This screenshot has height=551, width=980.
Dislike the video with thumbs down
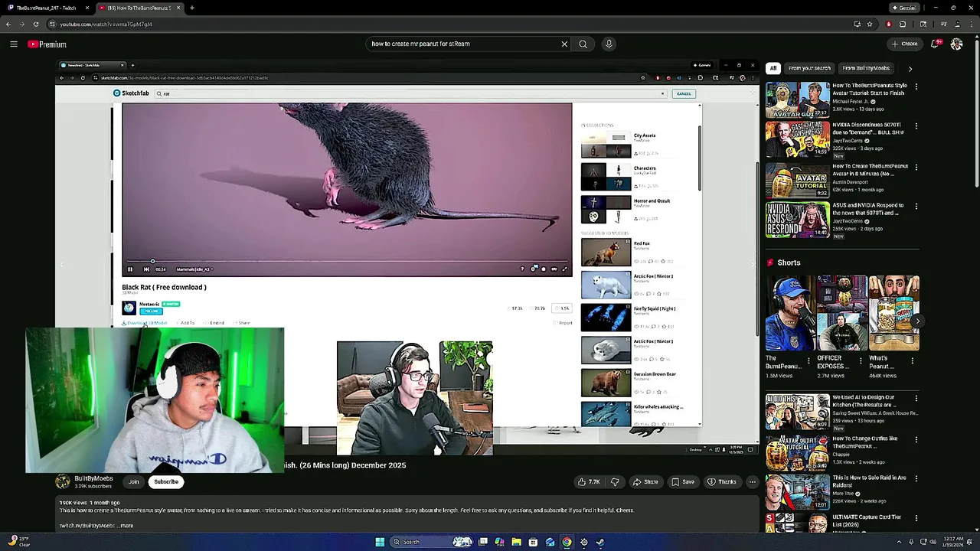pos(615,482)
